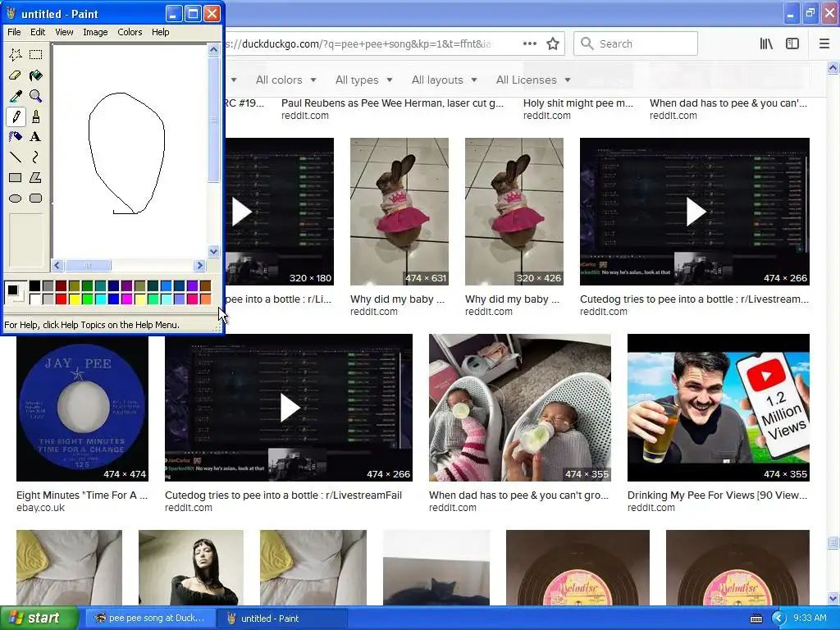Click Paint horizontal scroll right arrow
This screenshot has height=630, width=840.
200,265
